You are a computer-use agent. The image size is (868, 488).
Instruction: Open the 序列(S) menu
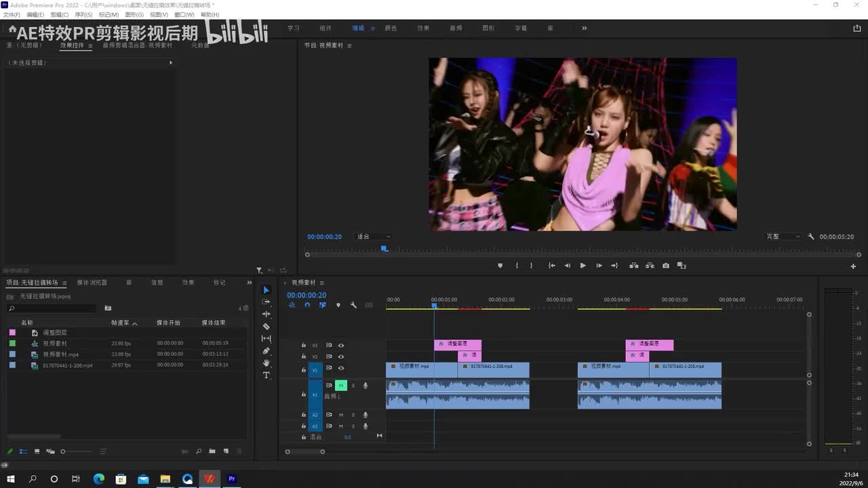tap(83, 15)
